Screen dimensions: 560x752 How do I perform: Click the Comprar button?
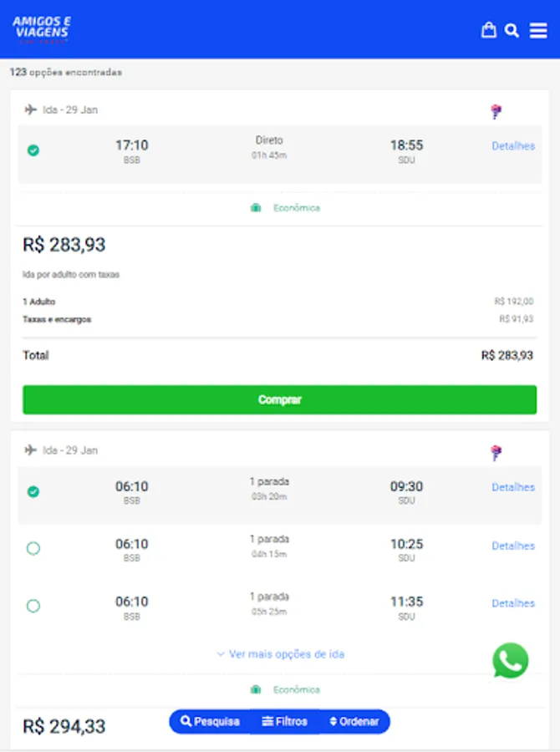(279, 399)
